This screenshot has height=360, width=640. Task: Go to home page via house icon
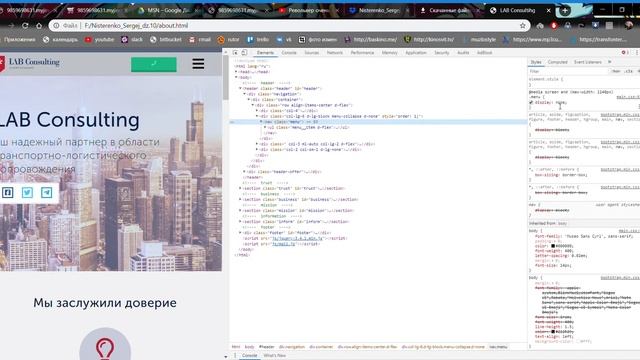[39, 26]
